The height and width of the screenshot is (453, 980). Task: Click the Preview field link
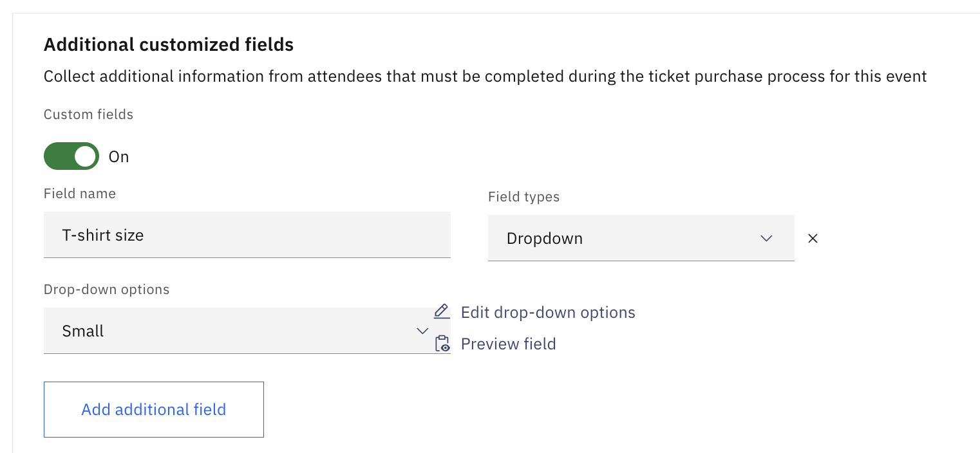[x=508, y=344]
